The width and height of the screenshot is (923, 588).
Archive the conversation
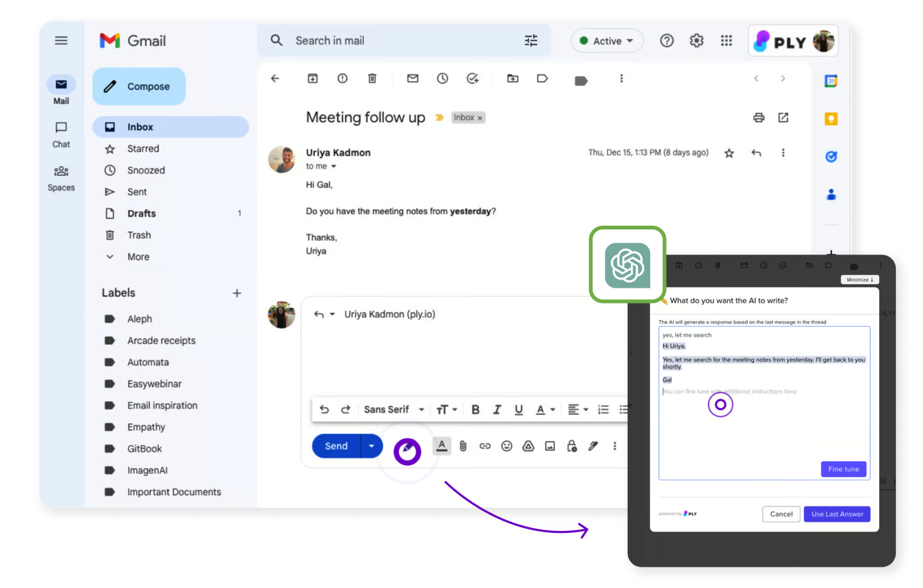pyautogui.click(x=312, y=78)
